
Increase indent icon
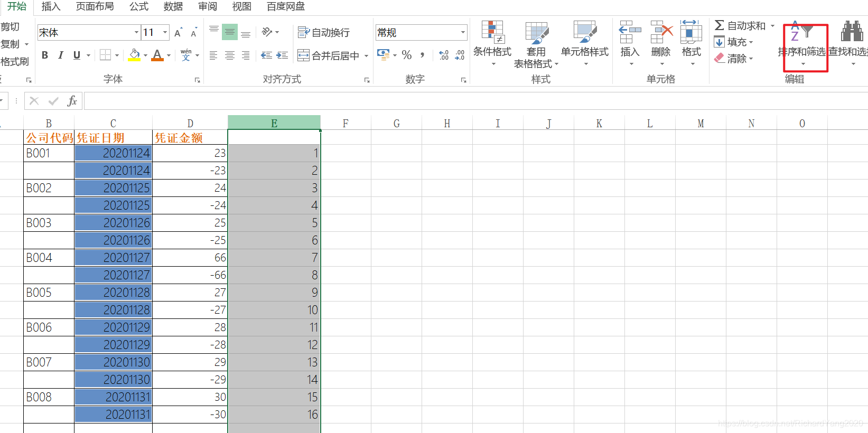coord(283,55)
